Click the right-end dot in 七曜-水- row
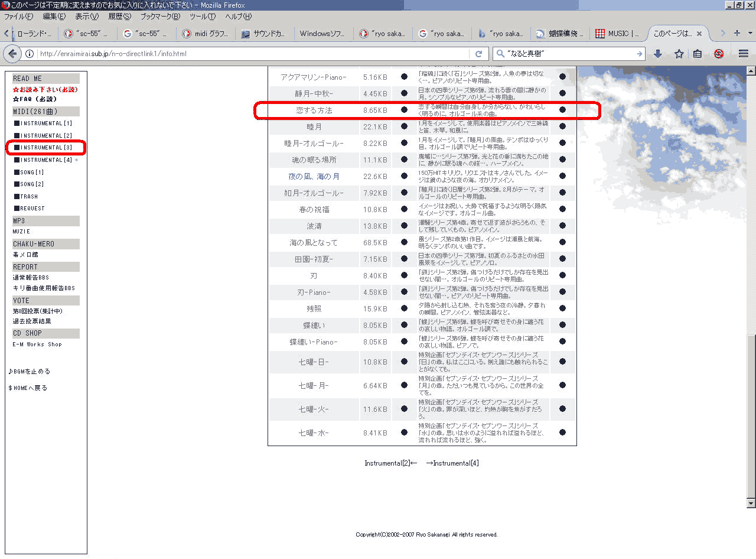 562,433
